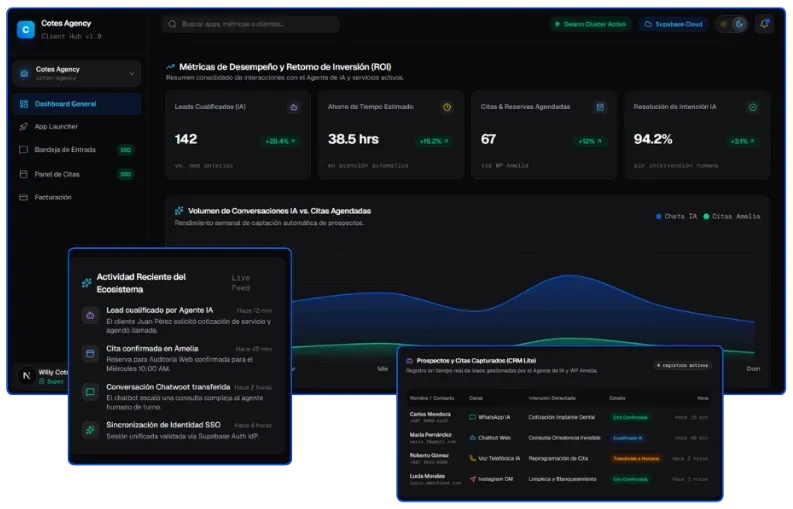Focus the Buscar apps, métricas o clientes field

(251, 24)
